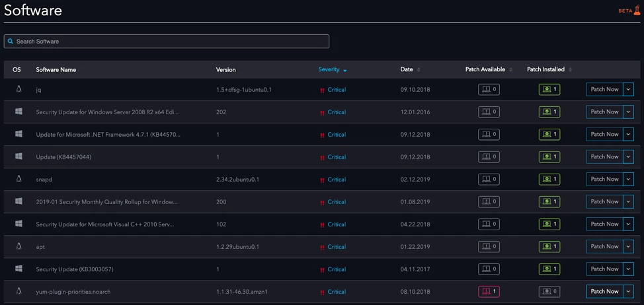Expand Patch Now arrow for Update (KB4457044)
The image size is (644, 305).
pyautogui.click(x=628, y=156)
